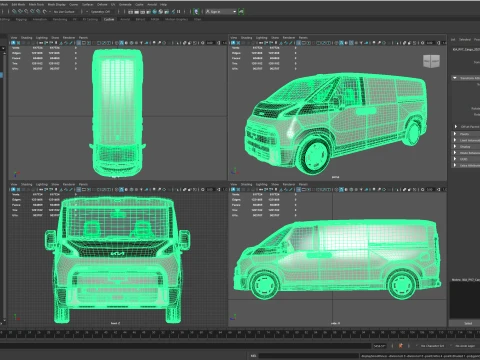Toggle smooth shade all in perspective viewport

(341, 43)
